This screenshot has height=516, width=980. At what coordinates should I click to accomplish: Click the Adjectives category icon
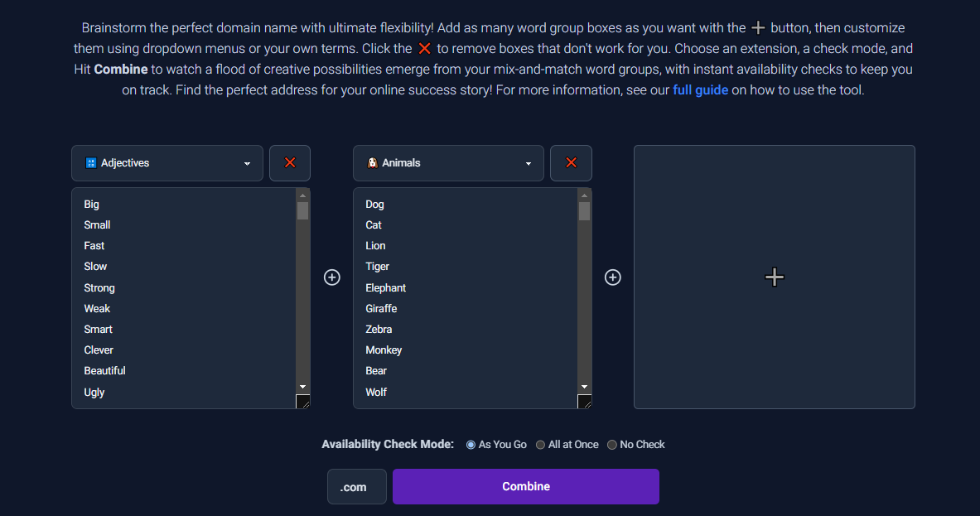coord(90,163)
